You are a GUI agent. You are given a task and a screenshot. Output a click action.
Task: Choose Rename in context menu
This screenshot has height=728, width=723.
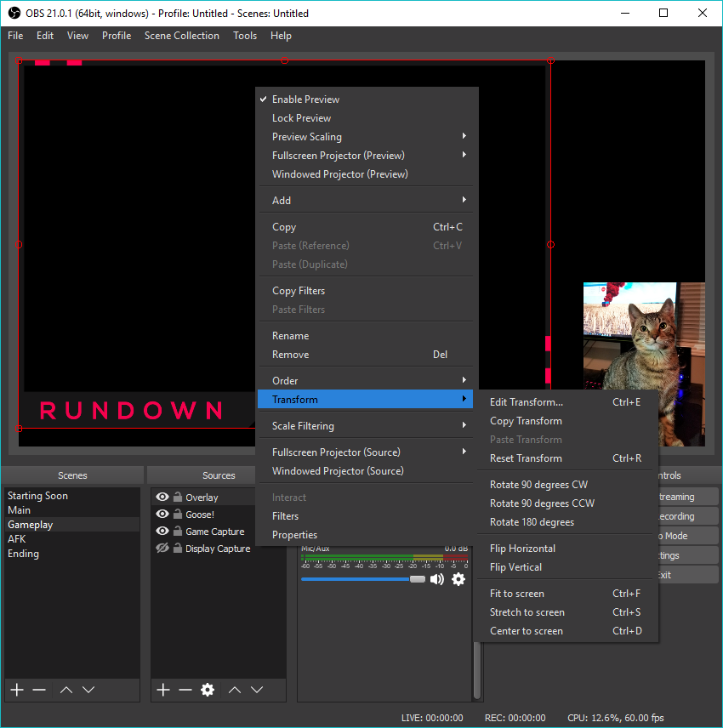click(x=365, y=336)
